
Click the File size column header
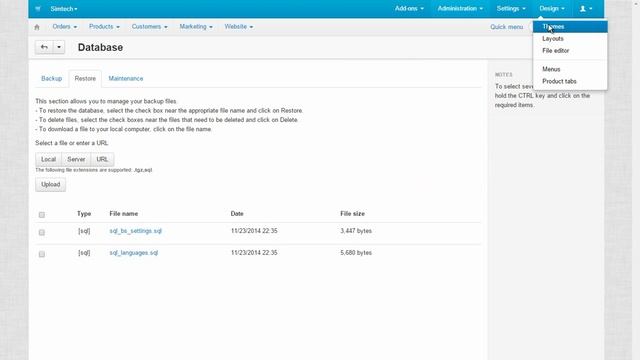[352, 213]
